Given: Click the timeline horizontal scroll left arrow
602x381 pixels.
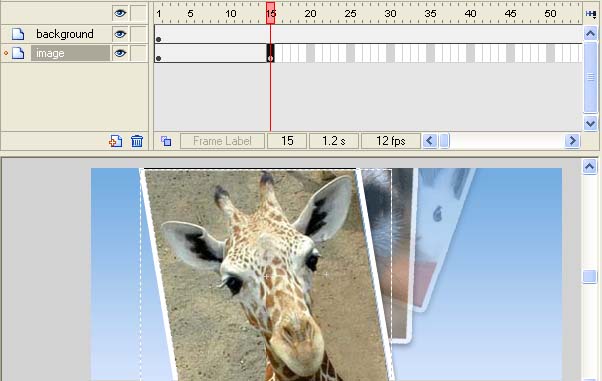Looking at the screenshot, I should 430,141.
